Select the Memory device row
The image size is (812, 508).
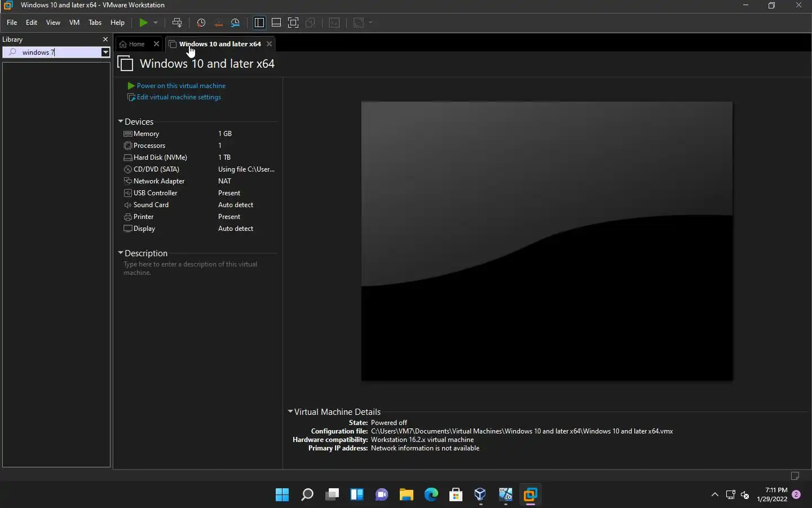click(x=200, y=134)
